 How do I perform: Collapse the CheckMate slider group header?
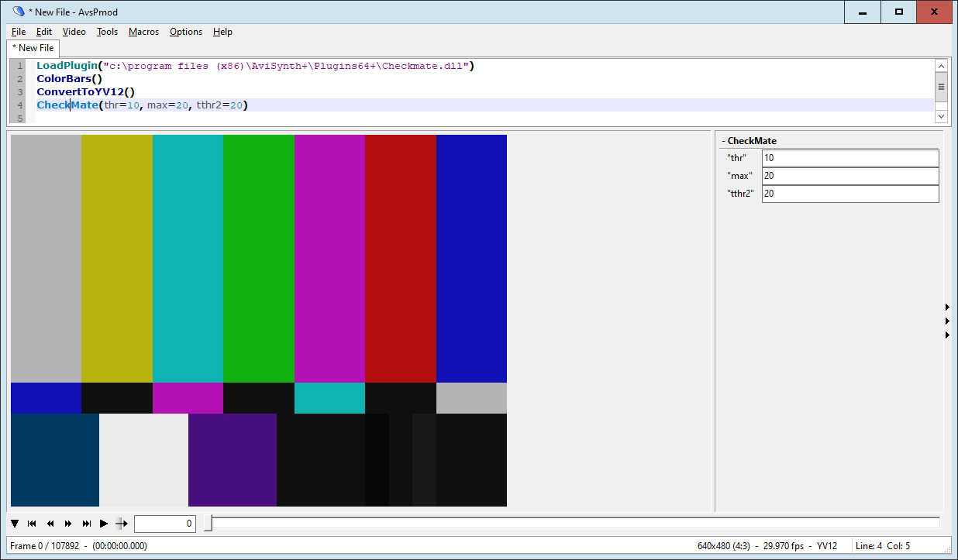[749, 141]
